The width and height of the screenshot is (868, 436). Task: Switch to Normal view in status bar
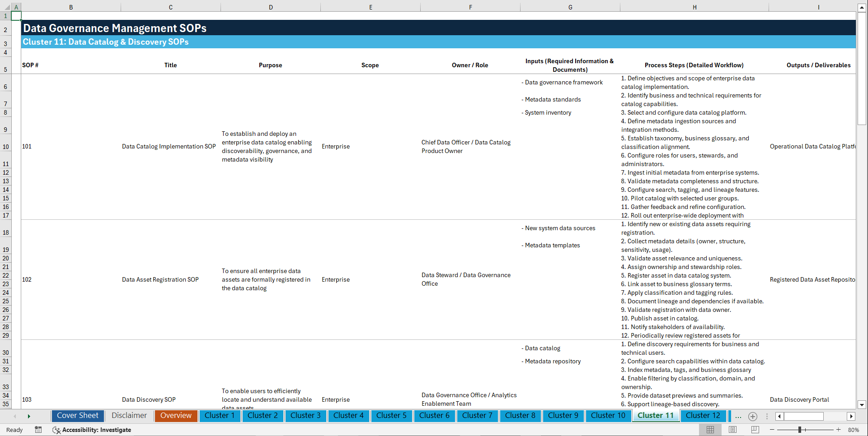click(710, 430)
